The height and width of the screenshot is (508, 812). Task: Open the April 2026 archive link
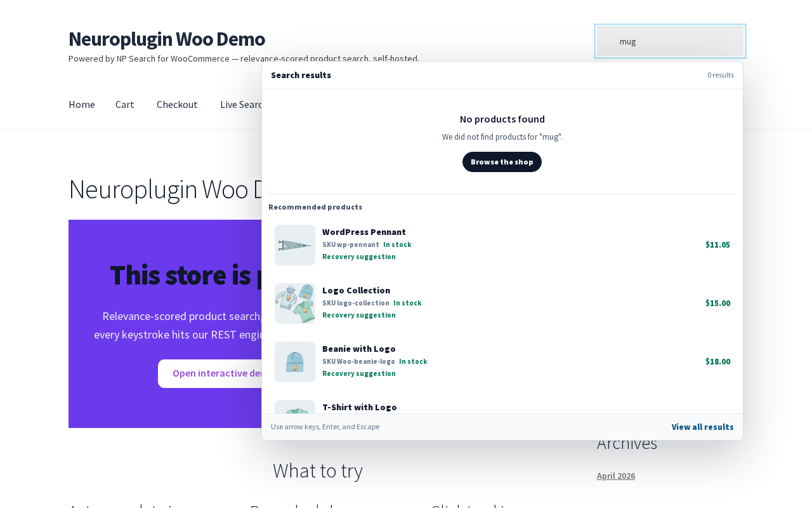pos(616,476)
